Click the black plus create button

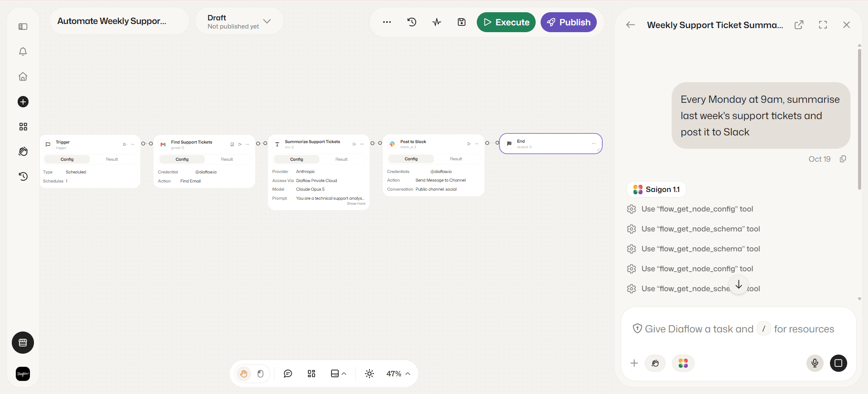(x=23, y=102)
